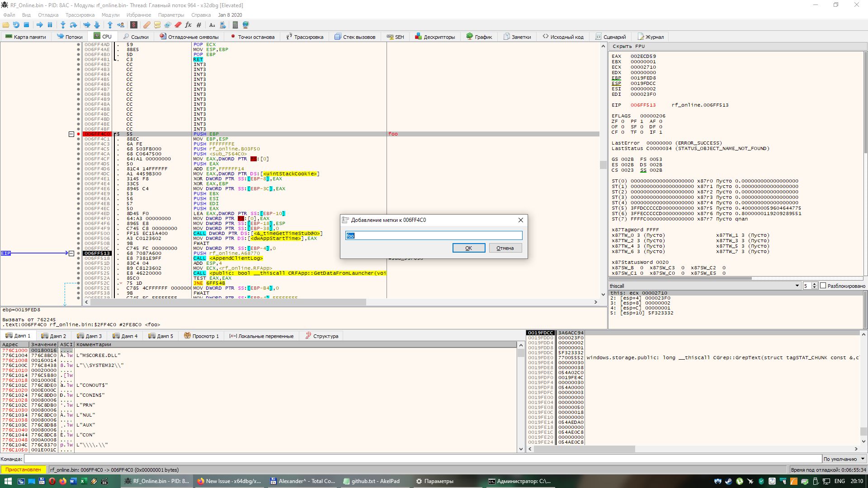The height and width of the screenshot is (488, 868).
Task: Run to user code icon
Action: click(120, 25)
